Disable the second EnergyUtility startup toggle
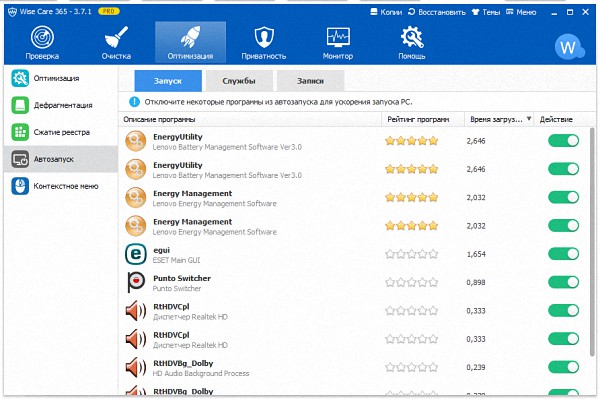This screenshot has height=399, width=600. click(564, 169)
